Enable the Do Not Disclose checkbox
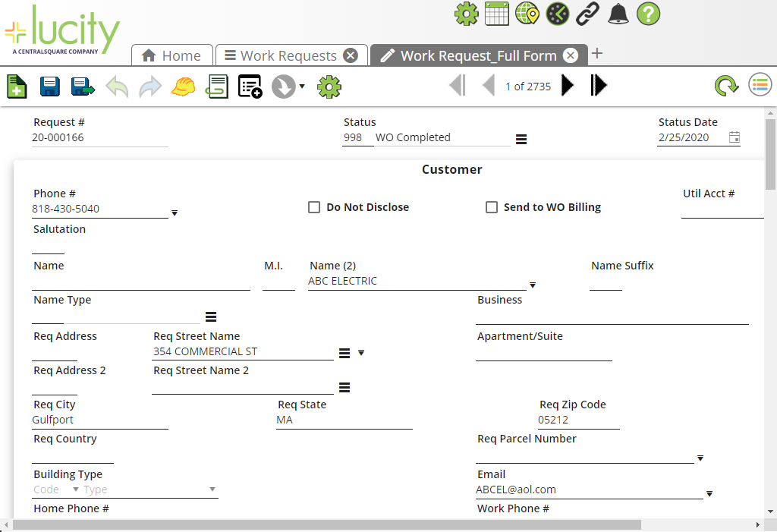777x532 pixels. click(x=314, y=206)
